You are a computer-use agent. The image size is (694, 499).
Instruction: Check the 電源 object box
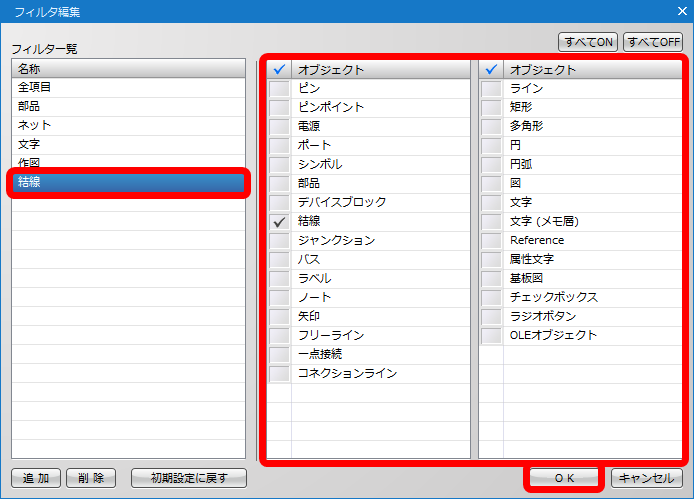(x=279, y=127)
